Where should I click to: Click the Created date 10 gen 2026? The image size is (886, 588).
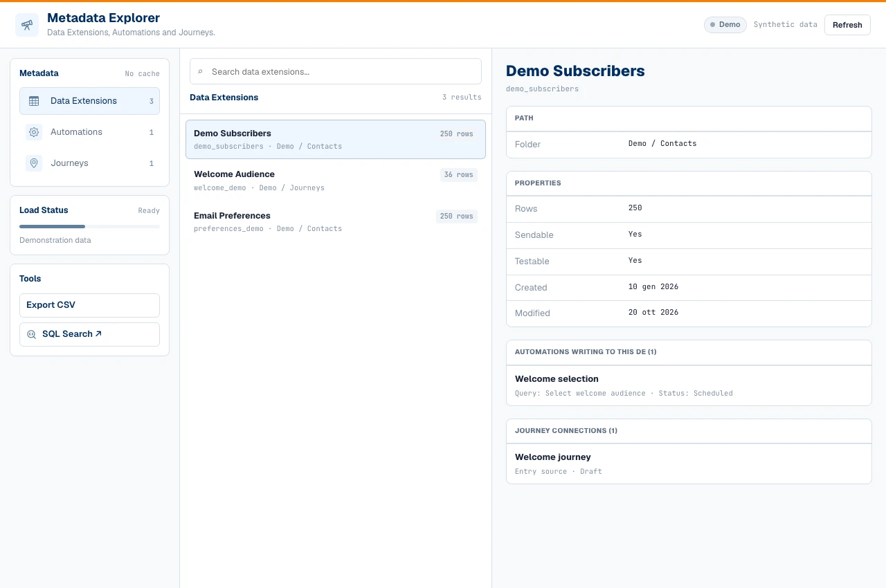tap(653, 287)
